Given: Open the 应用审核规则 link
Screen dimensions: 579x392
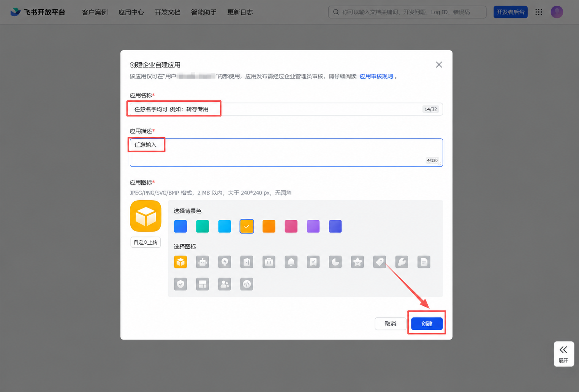Looking at the screenshot, I should coord(376,76).
